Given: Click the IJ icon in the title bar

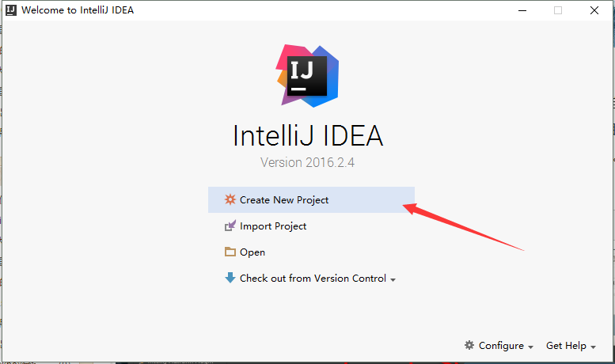Looking at the screenshot, I should click(x=11, y=10).
